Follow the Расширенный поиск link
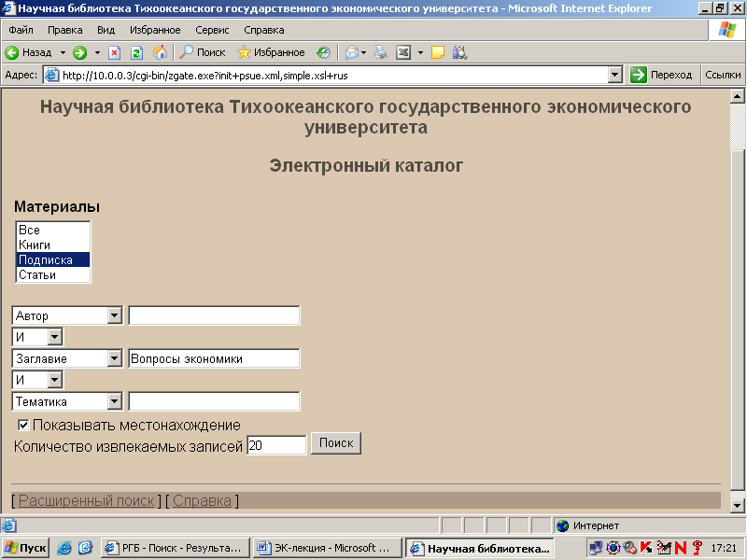The width and height of the screenshot is (747, 560). pos(87,500)
